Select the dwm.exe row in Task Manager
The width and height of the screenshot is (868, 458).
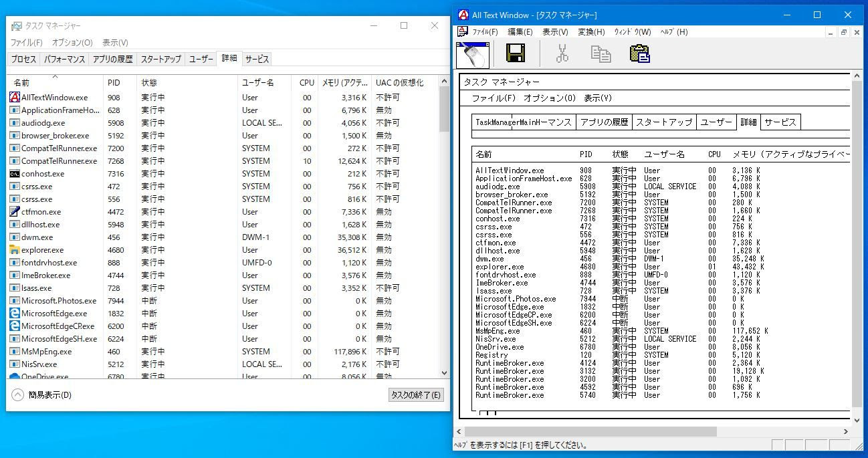click(x=223, y=237)
